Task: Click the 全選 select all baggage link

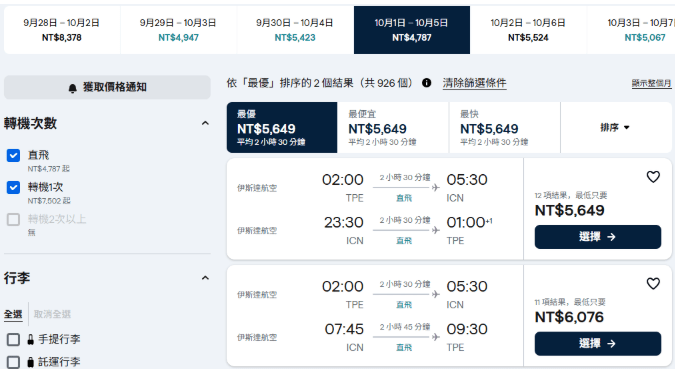Action: pos(13,314)
